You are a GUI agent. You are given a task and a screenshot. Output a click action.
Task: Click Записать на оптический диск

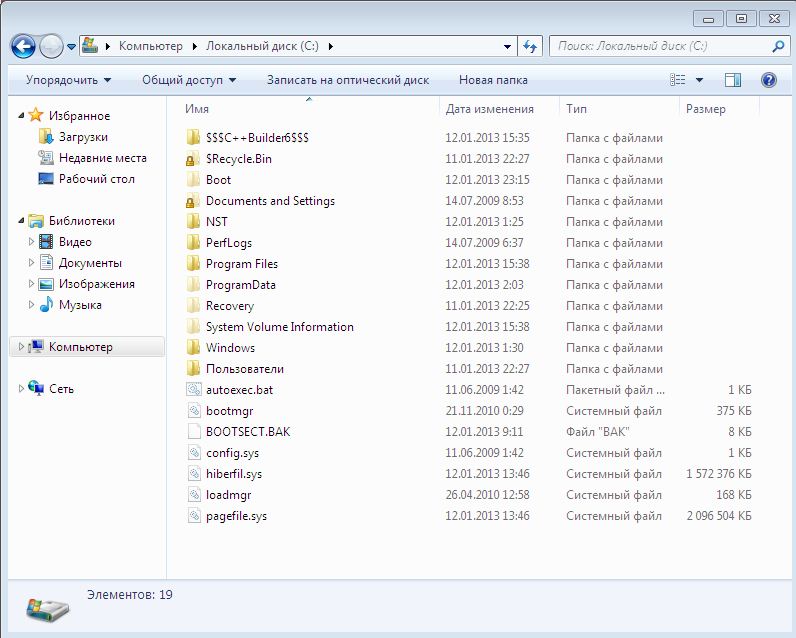[348, 80]
